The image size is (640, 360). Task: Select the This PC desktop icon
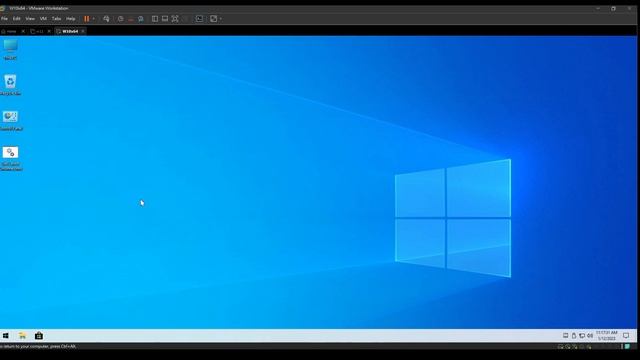pos(10,50)
